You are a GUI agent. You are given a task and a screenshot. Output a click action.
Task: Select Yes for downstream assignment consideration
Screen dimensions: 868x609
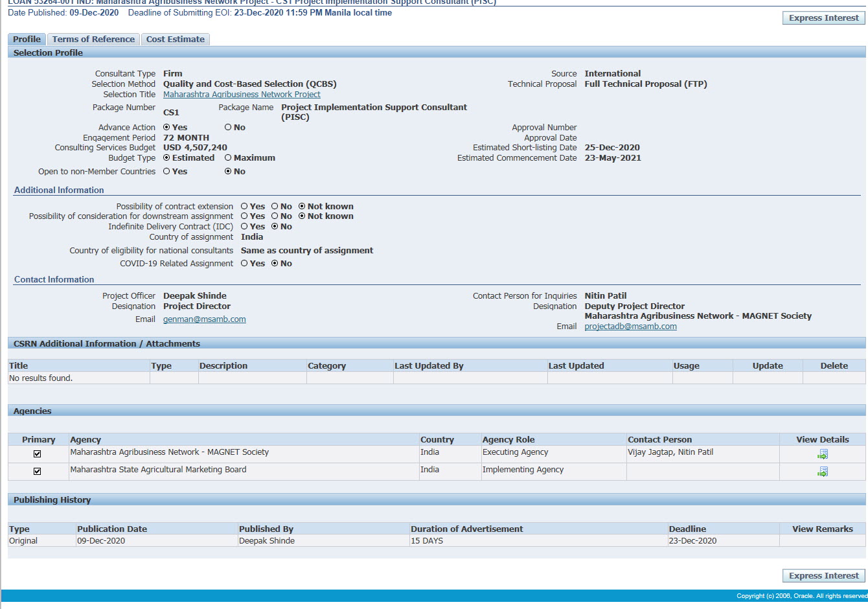coord(244,216)
